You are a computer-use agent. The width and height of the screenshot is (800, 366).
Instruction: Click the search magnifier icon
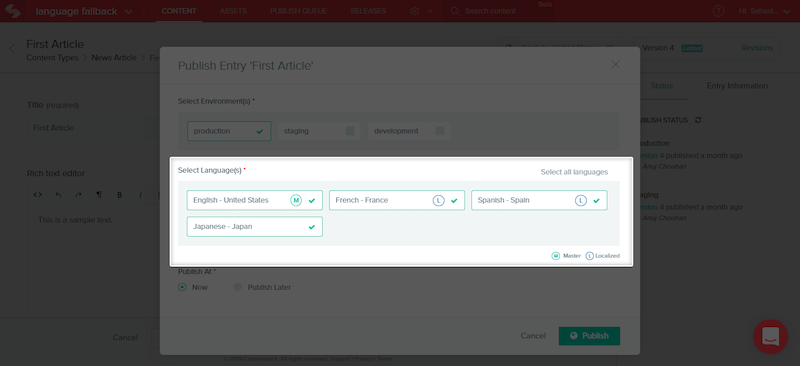tap(455, 11)
